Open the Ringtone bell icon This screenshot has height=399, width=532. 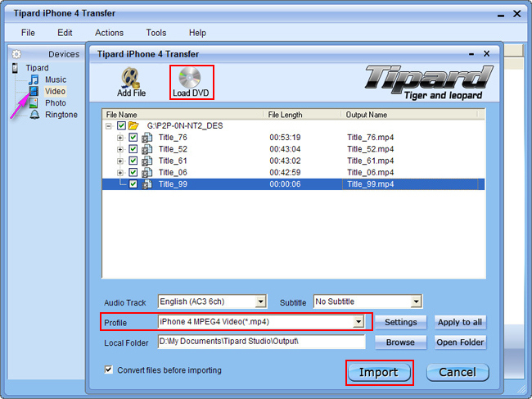click(x=34, y=115)
